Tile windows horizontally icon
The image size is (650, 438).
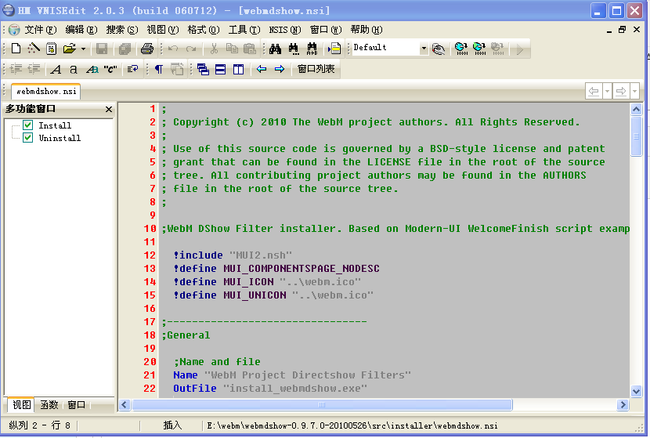coord(221,69)
